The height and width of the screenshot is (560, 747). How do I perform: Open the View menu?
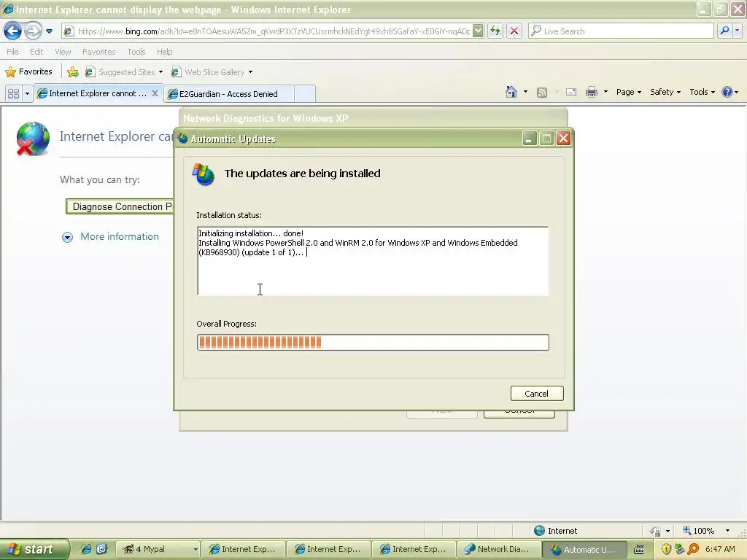[x=63, y=52]
